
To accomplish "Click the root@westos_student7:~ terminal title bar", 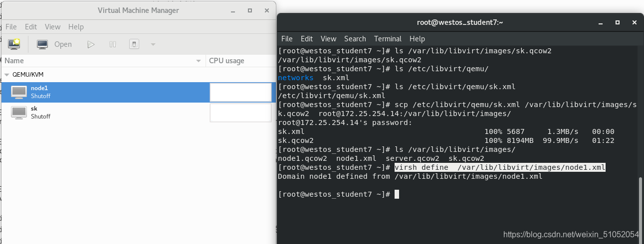I will pyautogui.click(x=460, y=22).
